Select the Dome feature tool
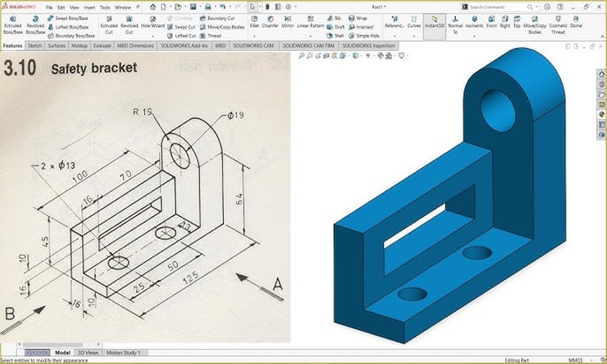The width and height of the screenshot is (607, 364). pos(576,22)
